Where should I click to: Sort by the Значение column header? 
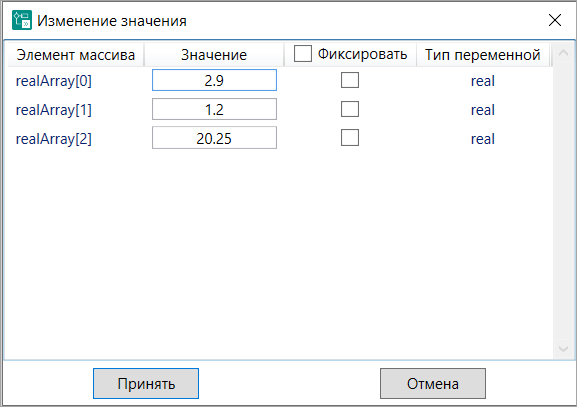tap(214, 55)
